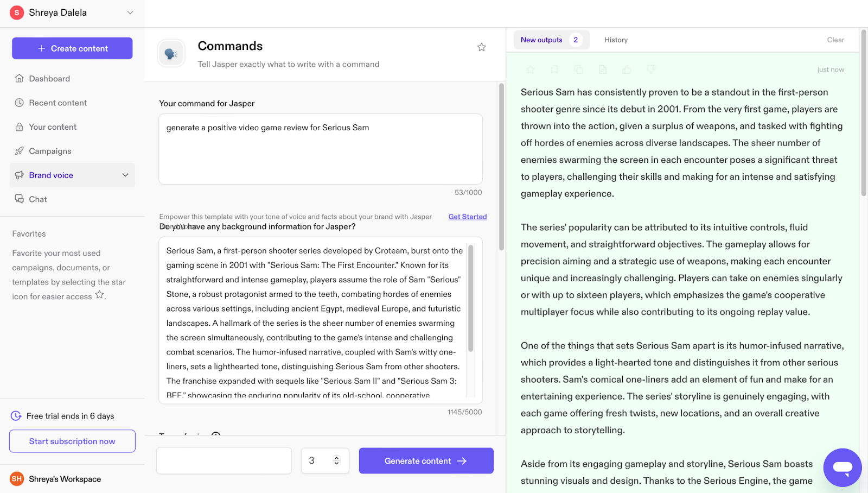This screenshot has height=493, width=868.
Task: Click the Dashboard home icon
Action: pos(19,78)
